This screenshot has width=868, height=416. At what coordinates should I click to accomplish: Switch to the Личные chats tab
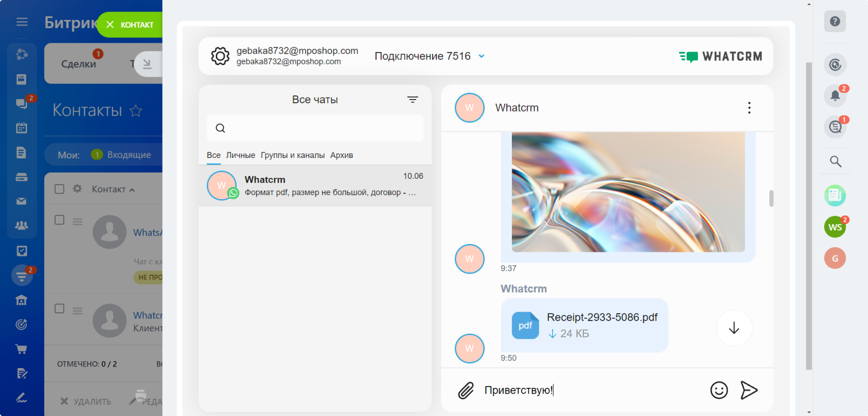point(240,155)
